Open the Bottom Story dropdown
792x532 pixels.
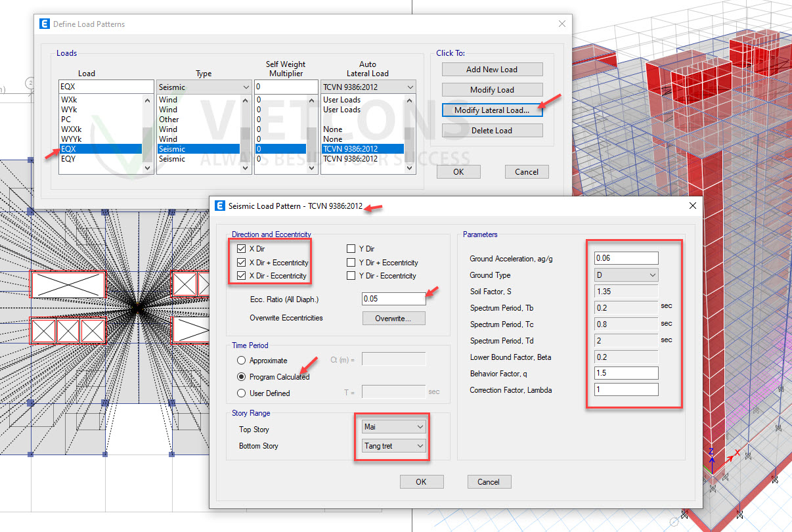(x=395, y=446)
